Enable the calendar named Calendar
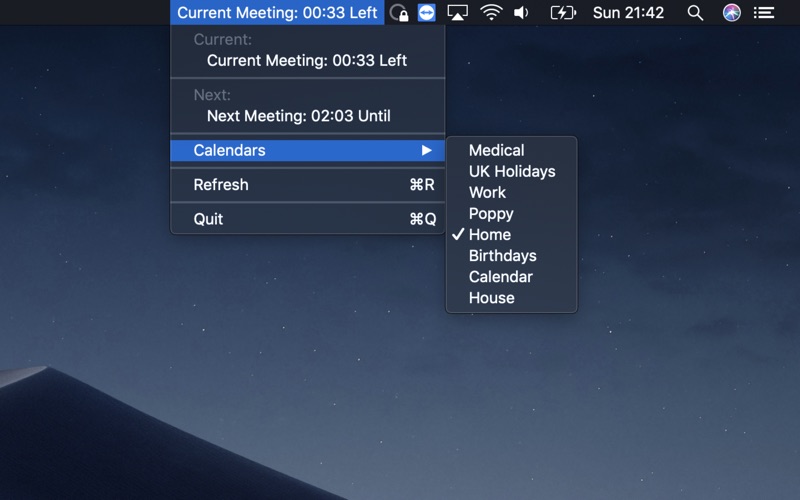 pyautogui.click(x=512, y=277)
